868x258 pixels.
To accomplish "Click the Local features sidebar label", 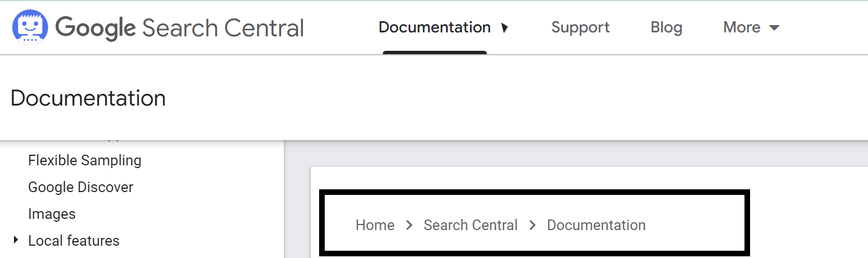I will (74, 241).
